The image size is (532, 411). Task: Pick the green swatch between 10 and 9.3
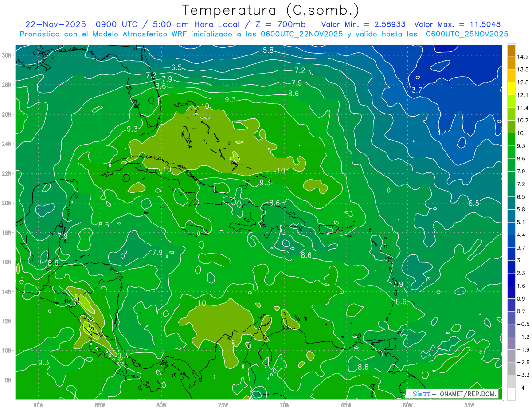click(511, 139)
